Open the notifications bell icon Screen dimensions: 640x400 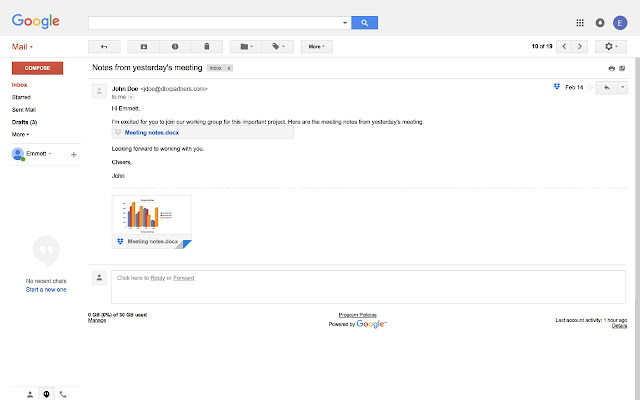[x=600, y=23]
